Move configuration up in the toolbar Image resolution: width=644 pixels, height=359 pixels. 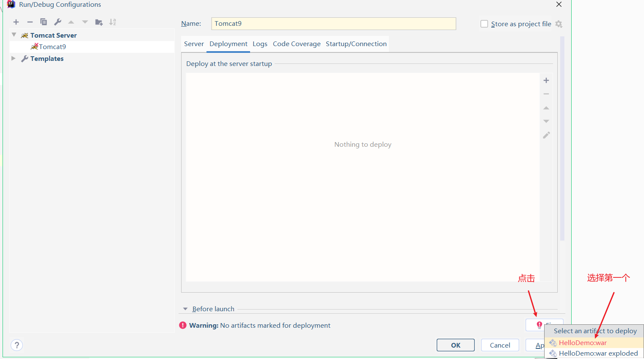pyautogui.click(x=71, y=22)
